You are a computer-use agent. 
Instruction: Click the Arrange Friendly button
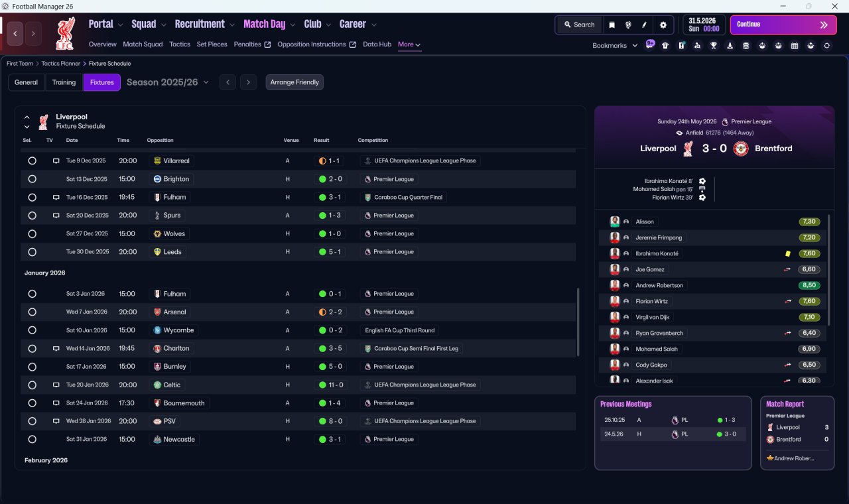(294, 82)
